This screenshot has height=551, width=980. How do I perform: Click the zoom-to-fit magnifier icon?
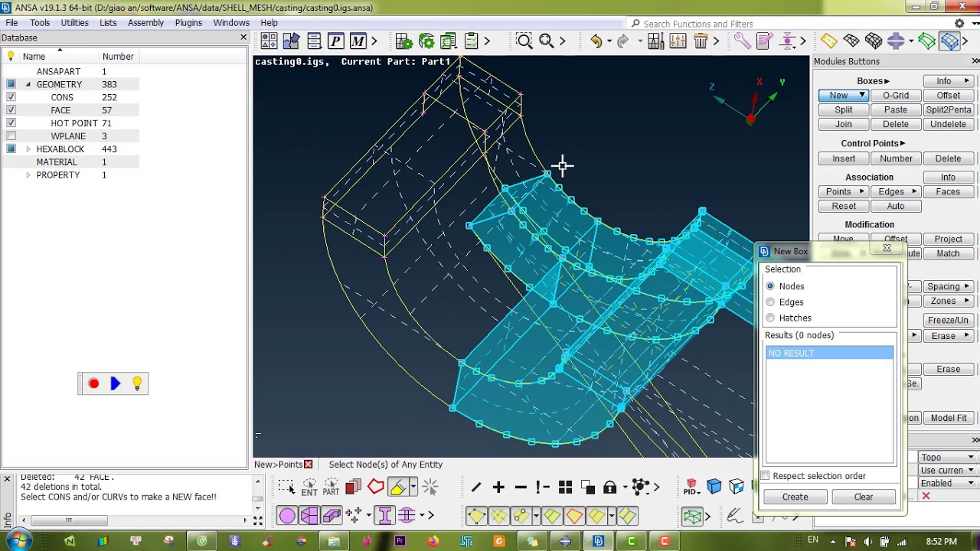click(524, 41)
